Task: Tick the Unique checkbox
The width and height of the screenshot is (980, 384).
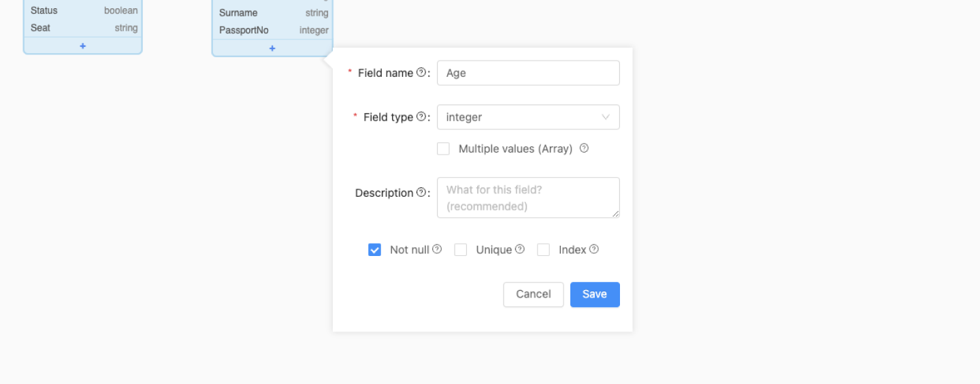Action: coord(461,250)
